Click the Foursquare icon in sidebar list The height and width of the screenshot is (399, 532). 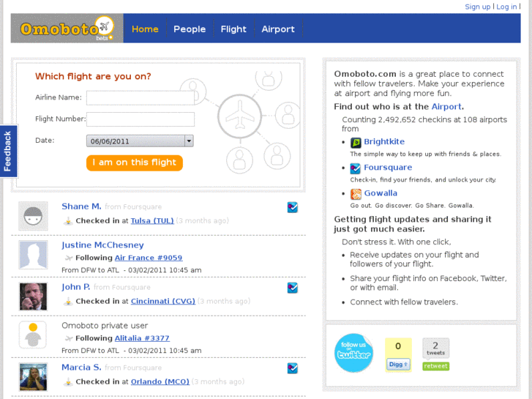(x=356, y=168)
